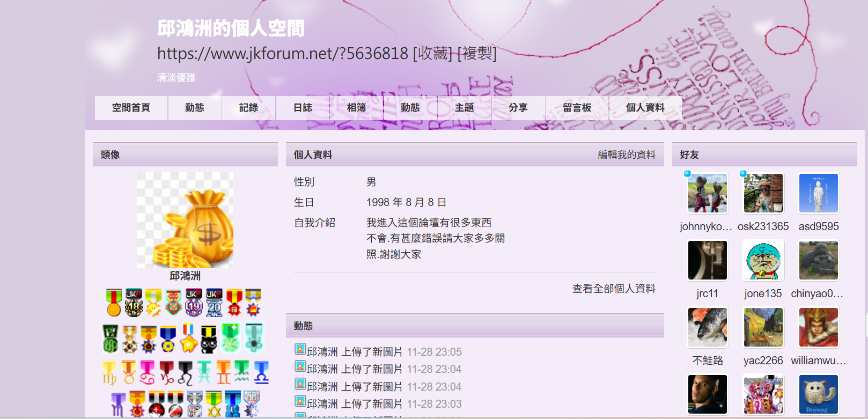Image resolution: width=868 pixels, height=419 pixels.
Task: Open 邱鴻洲 activity entry at 11-28 23:05
Action: (378, 352)
